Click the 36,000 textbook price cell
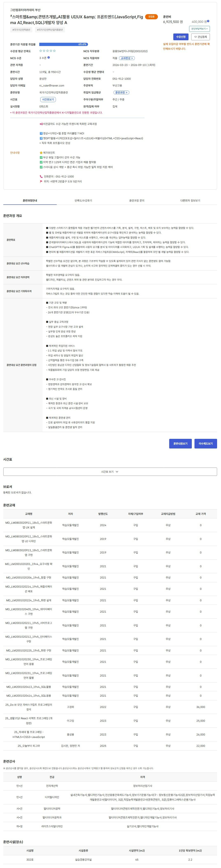The width and height of the screenshot is (221, 868). point(200,707)
